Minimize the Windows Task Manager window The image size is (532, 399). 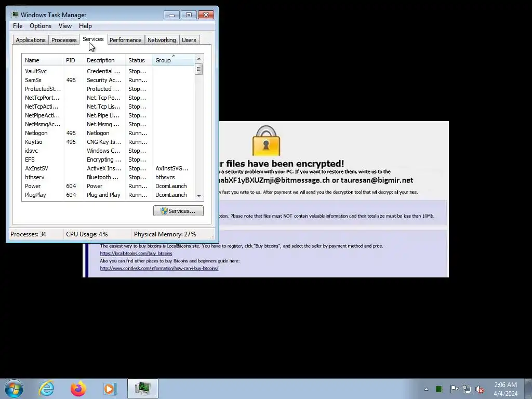[171, 15]
